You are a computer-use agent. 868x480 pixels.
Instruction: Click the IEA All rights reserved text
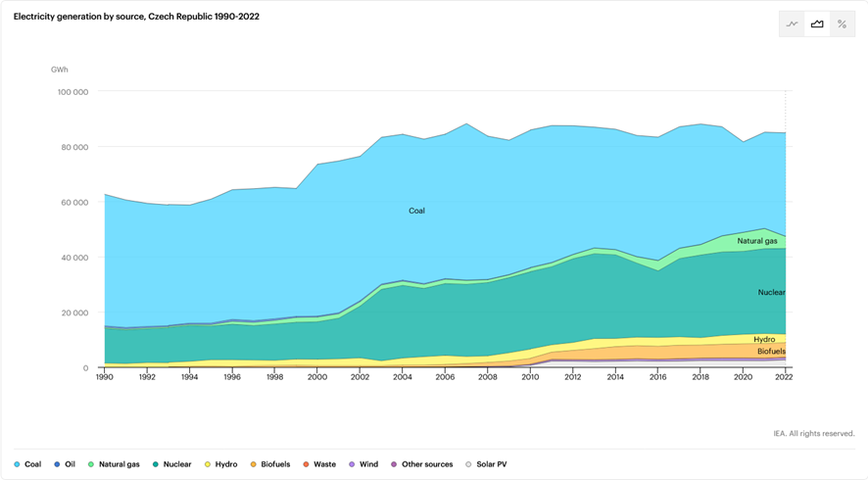tap(813, 433)
